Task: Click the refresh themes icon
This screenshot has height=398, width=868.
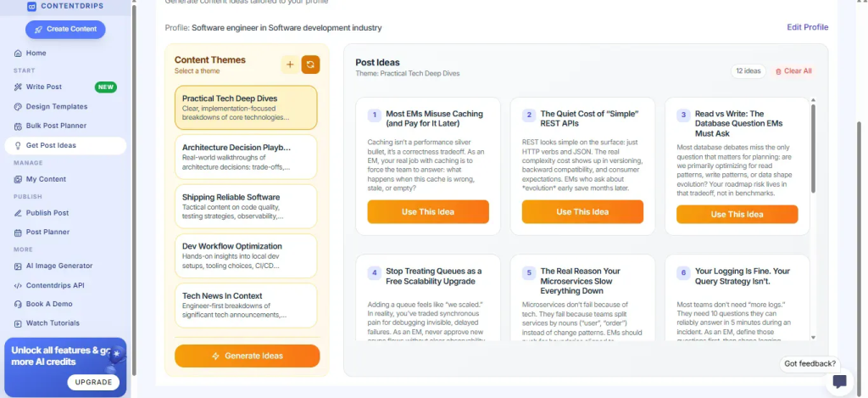Action: tap(311, 64)
